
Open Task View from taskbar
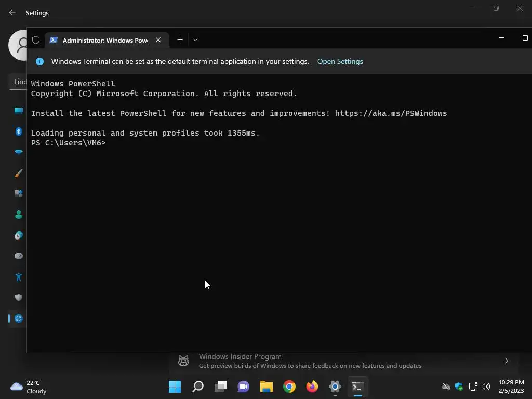220,387
